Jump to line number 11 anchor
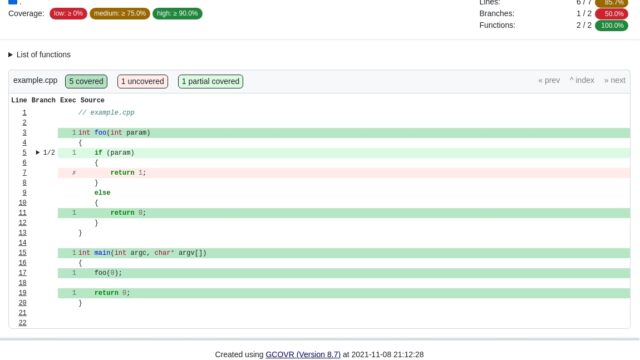Screen dimensions: 640x360 (x=22, y=213)
